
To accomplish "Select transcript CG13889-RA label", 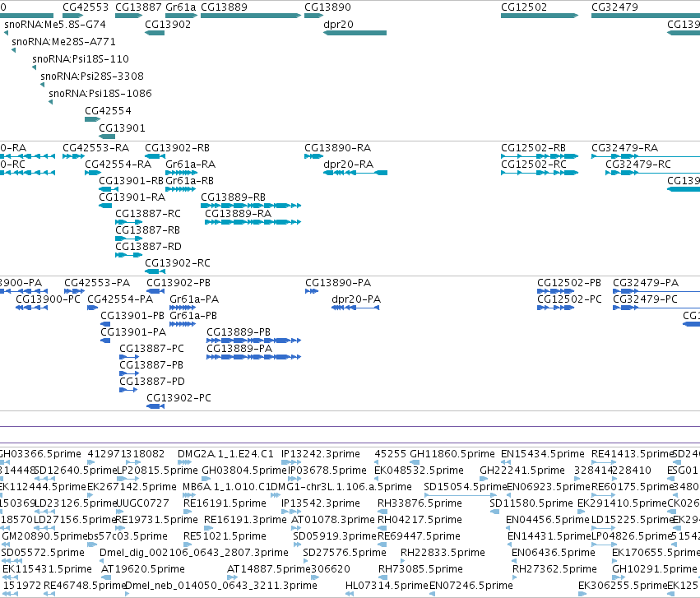I will click(239, 214).
